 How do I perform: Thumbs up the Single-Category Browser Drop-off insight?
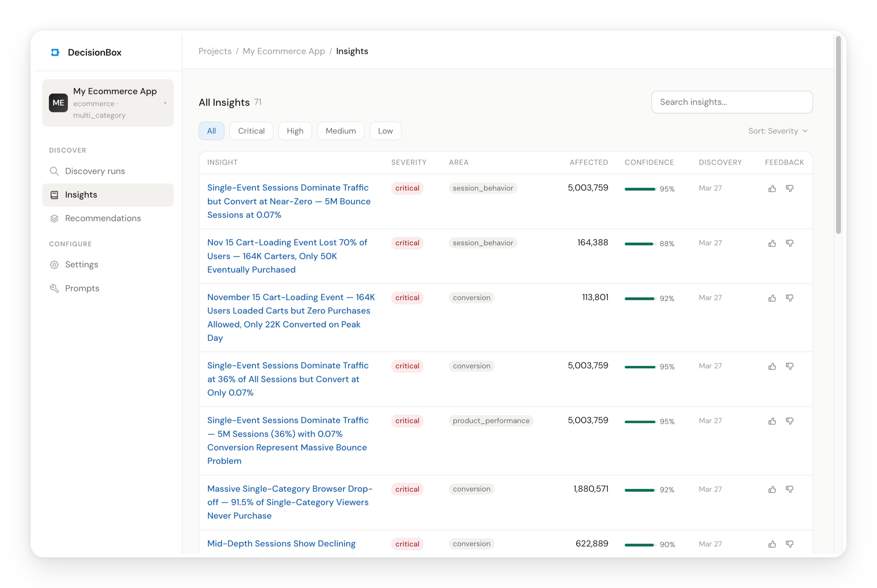772,489
